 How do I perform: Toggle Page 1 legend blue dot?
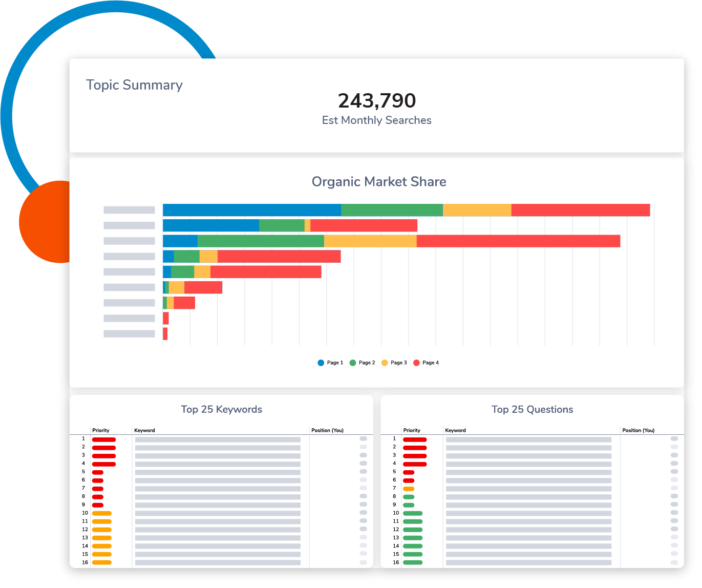click(x=321, y=363)
